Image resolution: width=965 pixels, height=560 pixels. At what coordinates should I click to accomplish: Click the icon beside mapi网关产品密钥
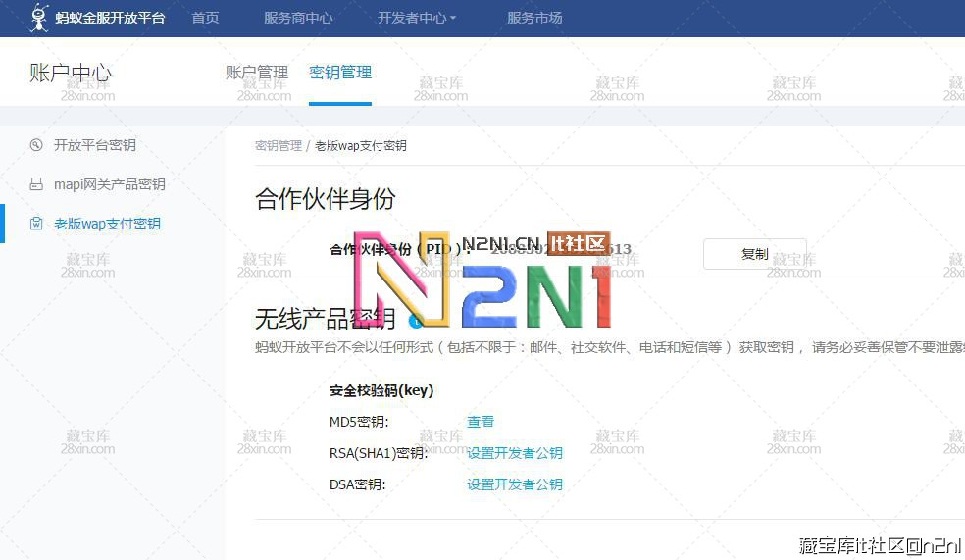click(36, 184)
